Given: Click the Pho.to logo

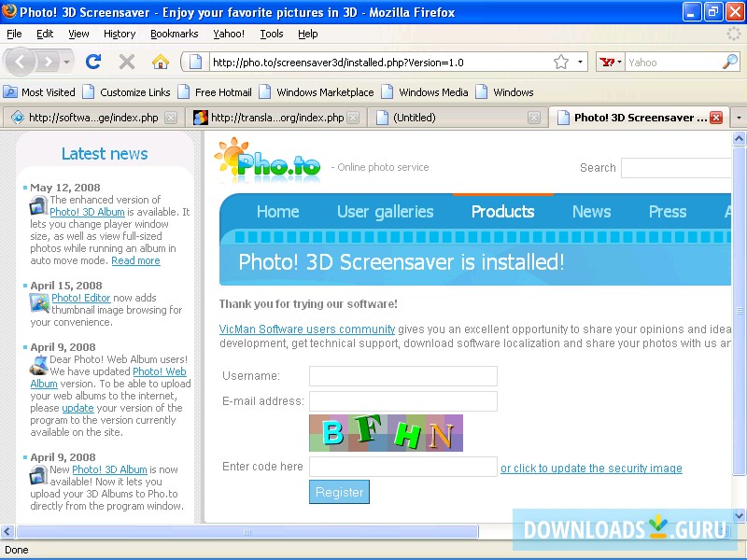Looking at the screenshot, I should (x=268, y=161).
